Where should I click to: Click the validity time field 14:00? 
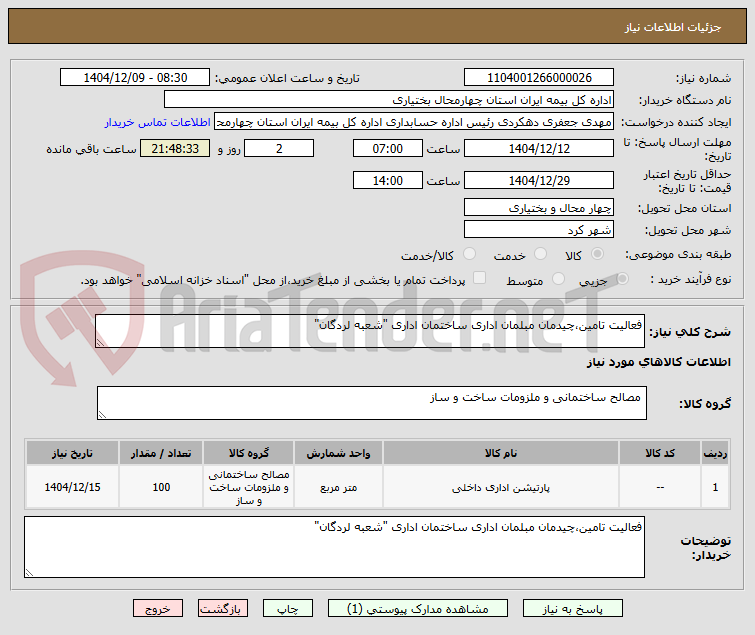click(388, 180)
